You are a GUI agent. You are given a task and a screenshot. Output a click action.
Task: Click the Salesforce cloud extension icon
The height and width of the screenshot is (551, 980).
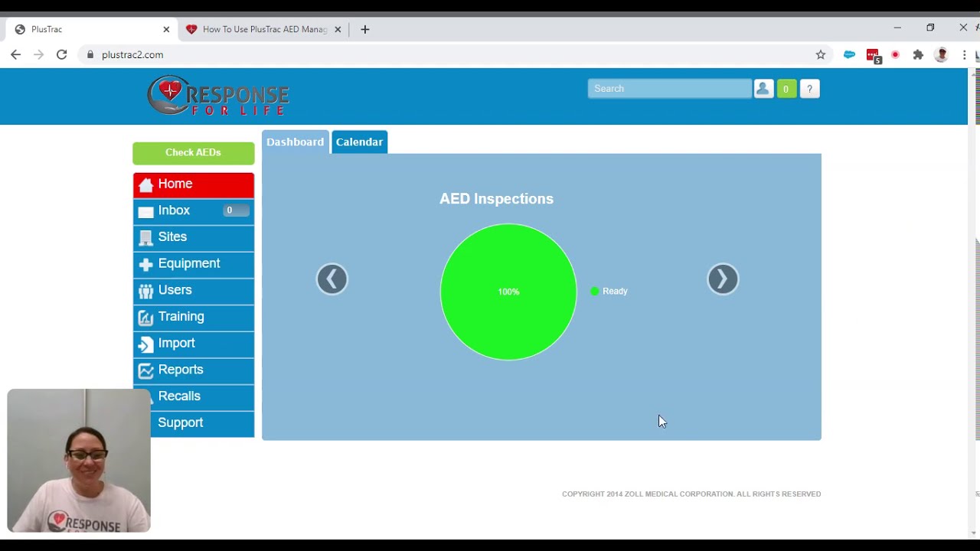click(849, 54)
